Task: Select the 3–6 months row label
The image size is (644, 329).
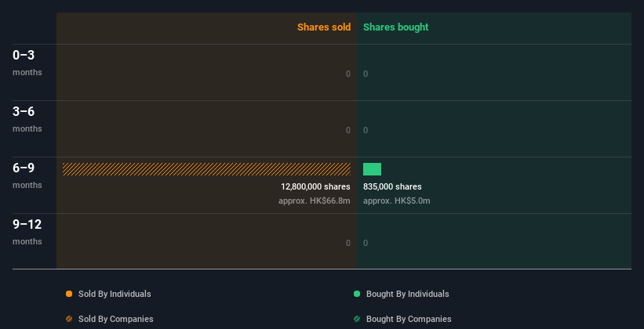Action: pyautogui.click(x=27, y=119)
